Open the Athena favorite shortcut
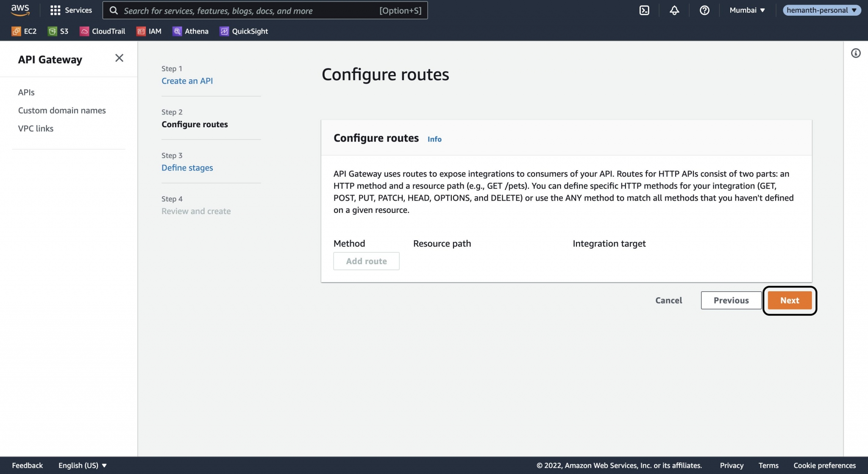The height and width of the screenshot is (474, 868). point(191,31)
